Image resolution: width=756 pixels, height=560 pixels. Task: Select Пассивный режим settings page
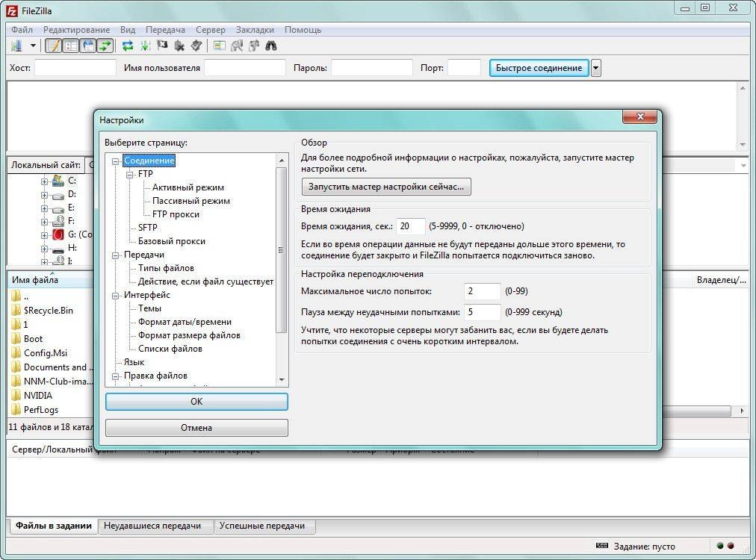coord(191,201)
